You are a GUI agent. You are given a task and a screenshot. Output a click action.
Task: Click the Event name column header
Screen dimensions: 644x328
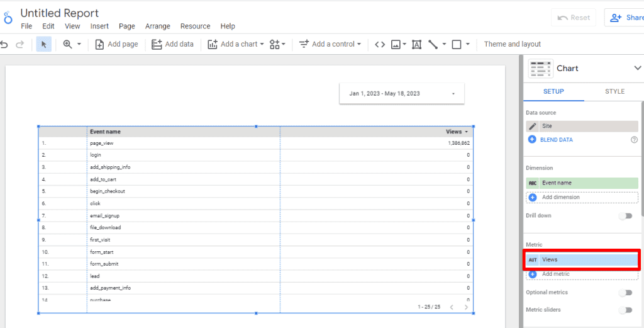coord(105,132)
